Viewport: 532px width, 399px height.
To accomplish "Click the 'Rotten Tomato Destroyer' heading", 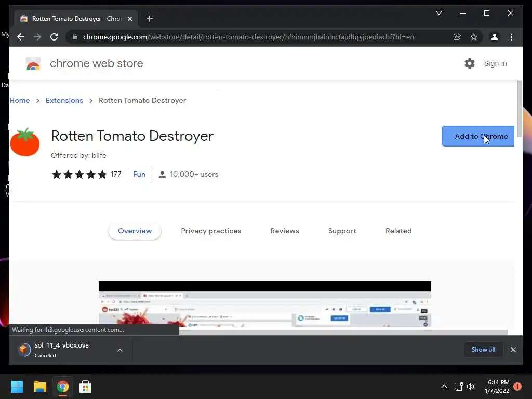I will coord(132,136).
